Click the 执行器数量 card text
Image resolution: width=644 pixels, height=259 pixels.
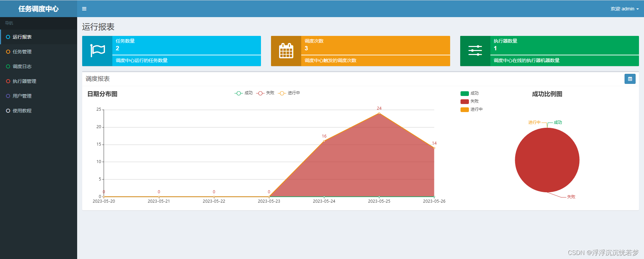505,41
